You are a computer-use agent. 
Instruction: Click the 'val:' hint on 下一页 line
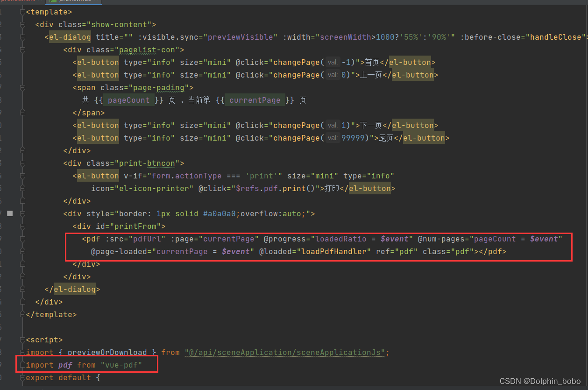(333, 125)
